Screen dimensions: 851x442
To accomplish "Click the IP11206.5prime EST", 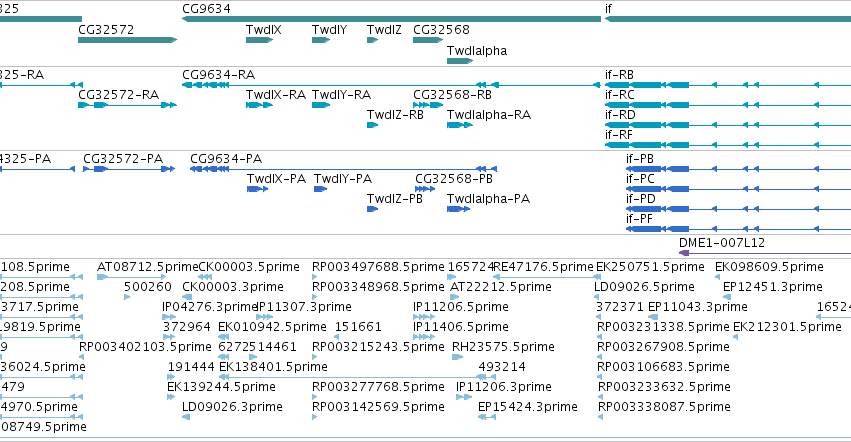I will (x=424, y=317).
